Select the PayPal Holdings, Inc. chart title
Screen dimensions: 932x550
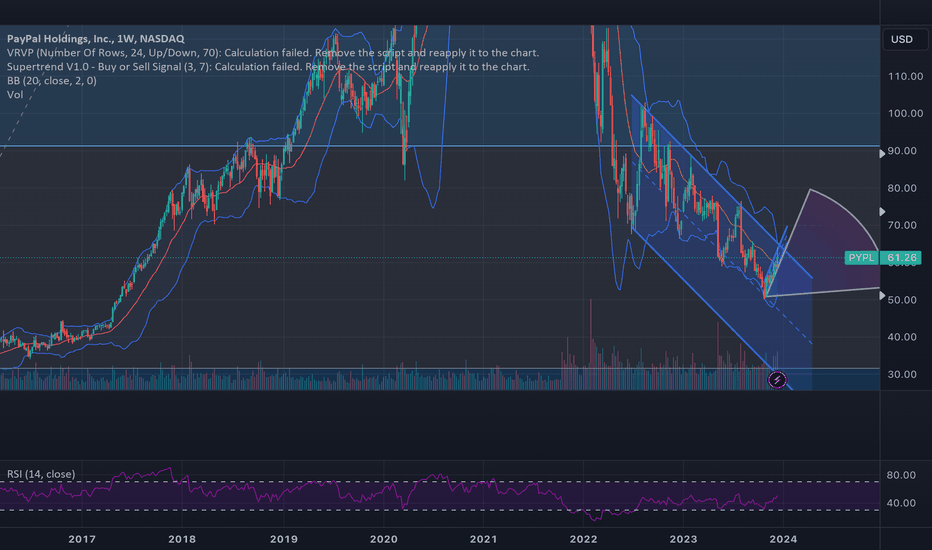(96, 39)
